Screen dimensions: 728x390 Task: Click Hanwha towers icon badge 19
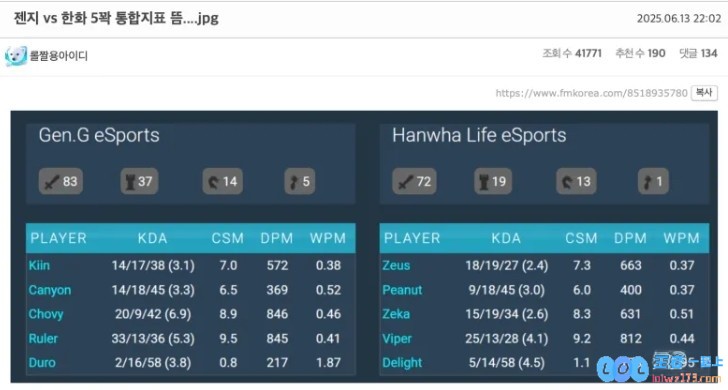pos(493,181)
